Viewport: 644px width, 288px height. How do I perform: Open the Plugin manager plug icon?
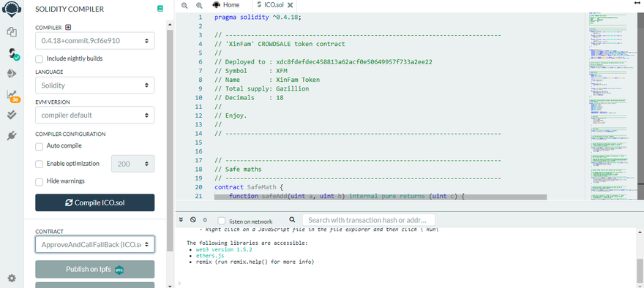click(x=12, y=136)
